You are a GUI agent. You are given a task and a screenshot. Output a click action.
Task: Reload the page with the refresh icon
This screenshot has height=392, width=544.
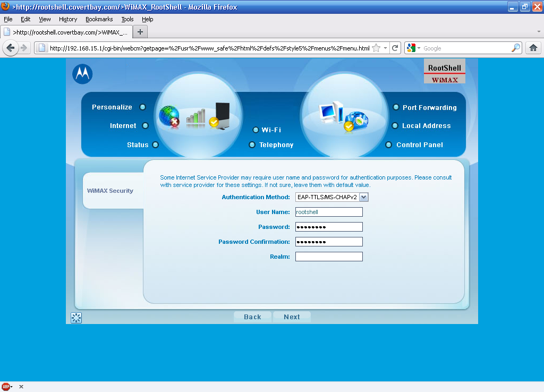[395, 48]
